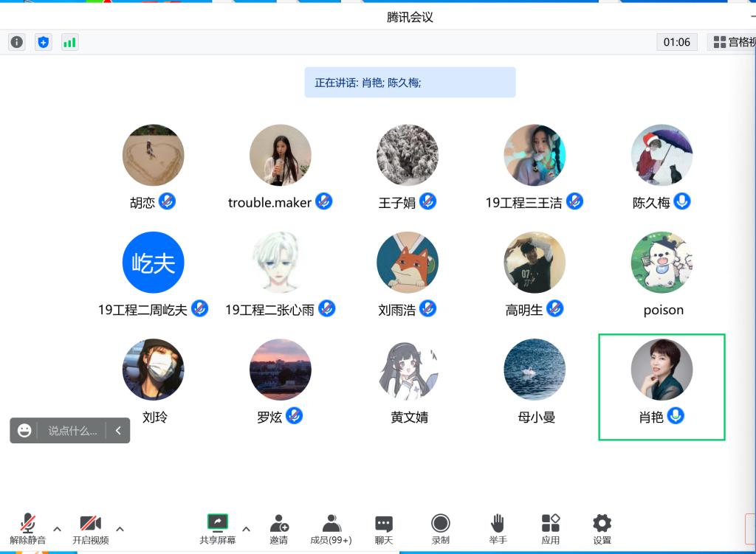
Task: Expand audio options chevron beside 解除静音
Action: (x=57, y=529)
